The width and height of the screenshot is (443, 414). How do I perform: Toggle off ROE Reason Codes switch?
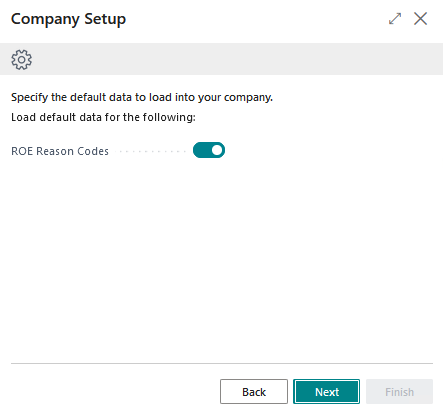coord(209,150)
